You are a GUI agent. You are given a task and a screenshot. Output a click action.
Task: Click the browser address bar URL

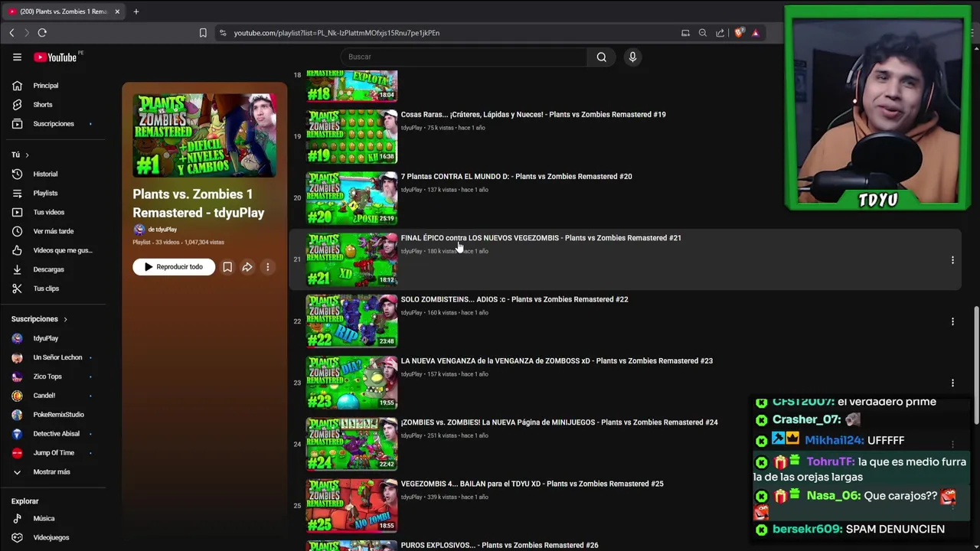[336, 33]
